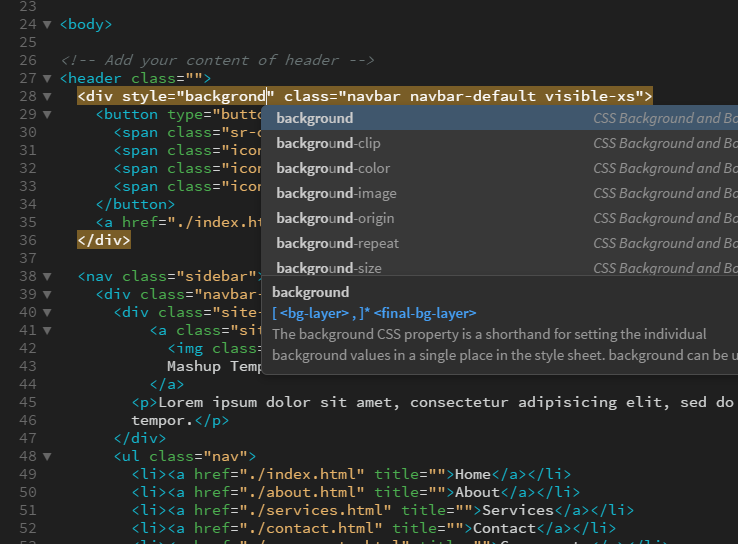Click line number 36 in the gutter

[x=27, y=241]
